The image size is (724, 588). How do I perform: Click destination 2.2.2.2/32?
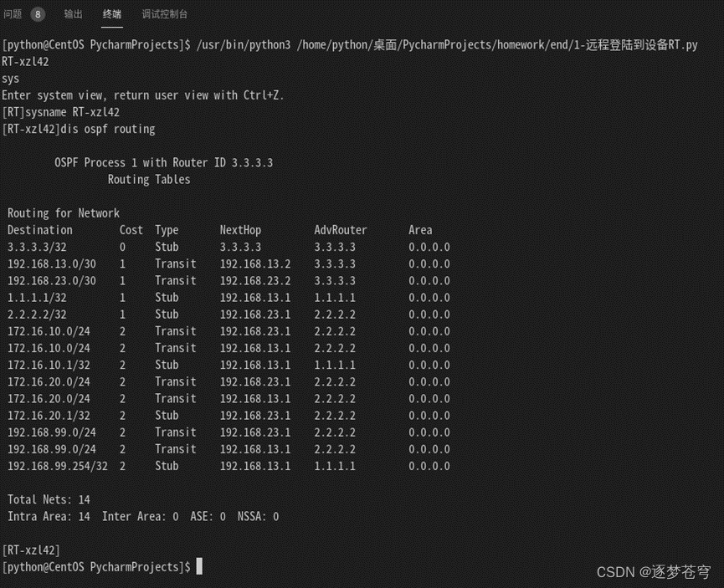[37, 314]
